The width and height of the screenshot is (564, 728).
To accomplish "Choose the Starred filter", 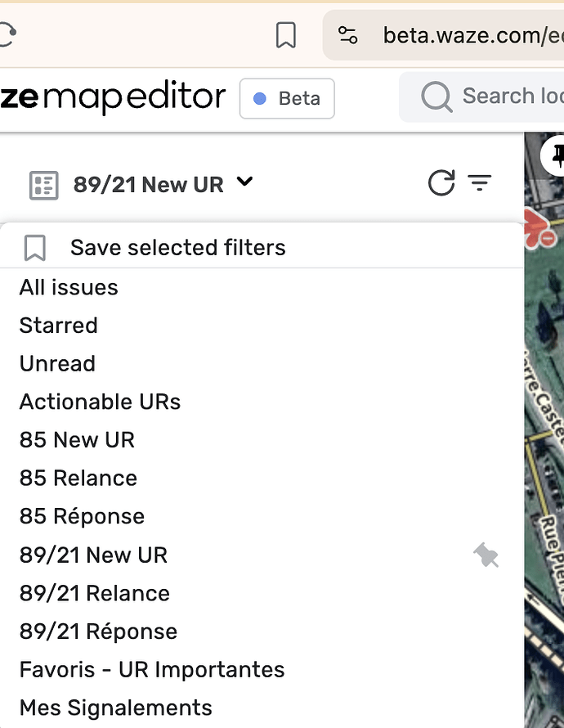I will 59,326.
